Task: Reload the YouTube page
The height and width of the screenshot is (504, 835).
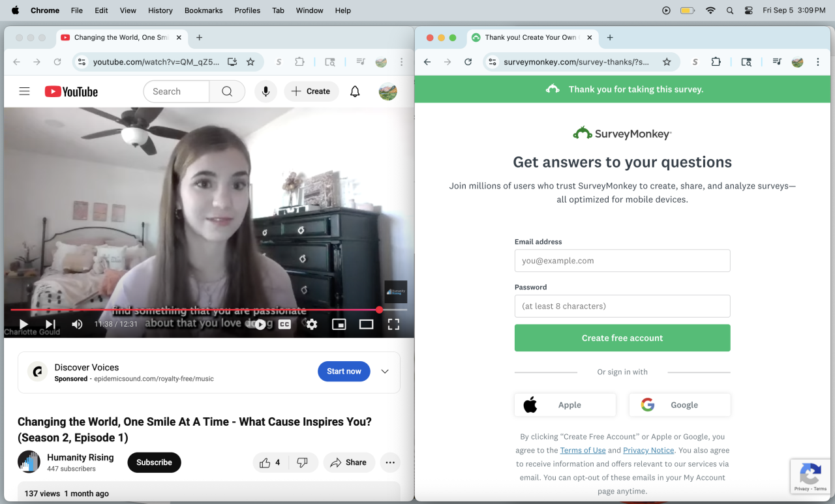Action: coord(57,62)
